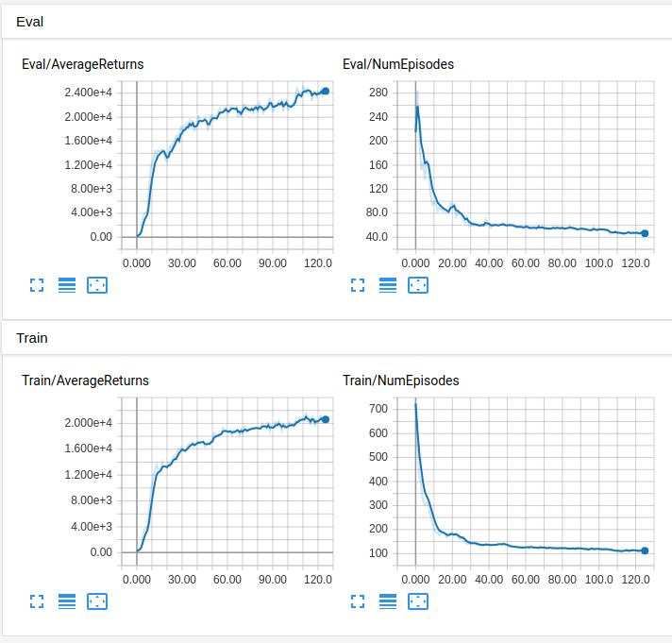This screenshot has width=672, height=643.
Task: Click the 700 y-axis label on Train/NumEpisodes
Action: pos(378,409)
